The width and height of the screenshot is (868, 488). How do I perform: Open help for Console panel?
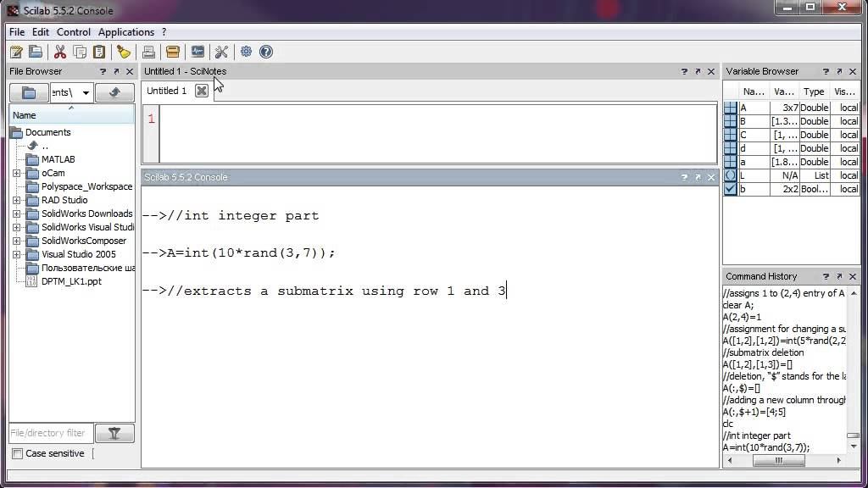(x=684, y=178)
